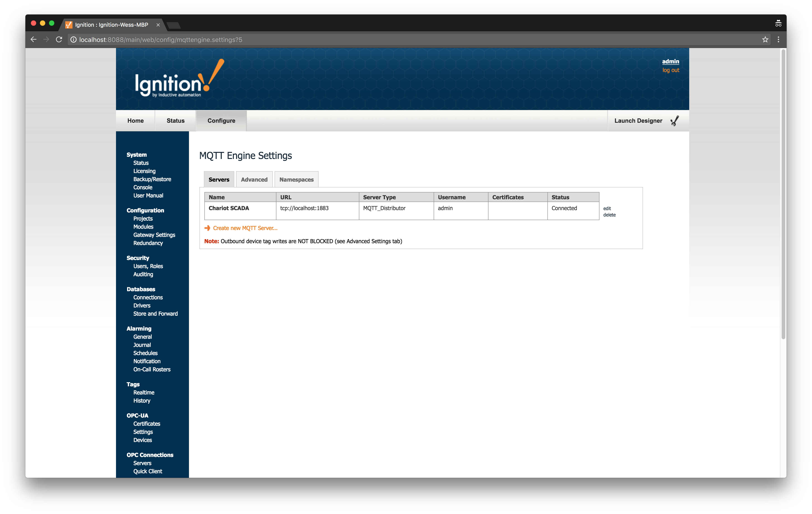The image size is (812, 514).
Task: Click orange arrow beside Create new MQTT Server
Action: click(x=207, y=228)
